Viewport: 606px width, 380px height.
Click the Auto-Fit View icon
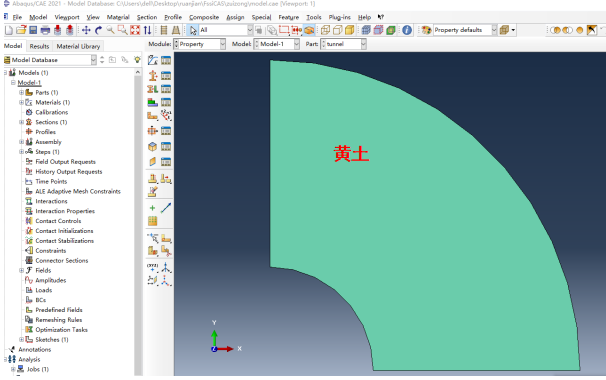point(135,30)
